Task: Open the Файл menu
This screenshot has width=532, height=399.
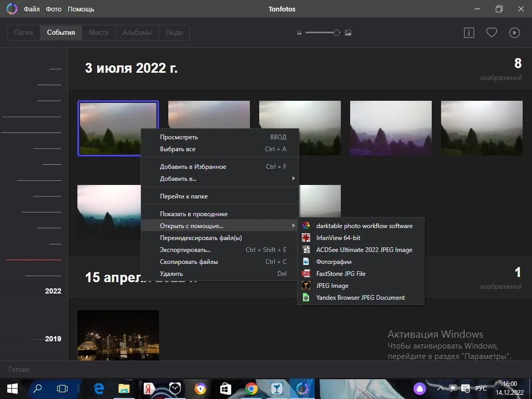Action: 32,9
